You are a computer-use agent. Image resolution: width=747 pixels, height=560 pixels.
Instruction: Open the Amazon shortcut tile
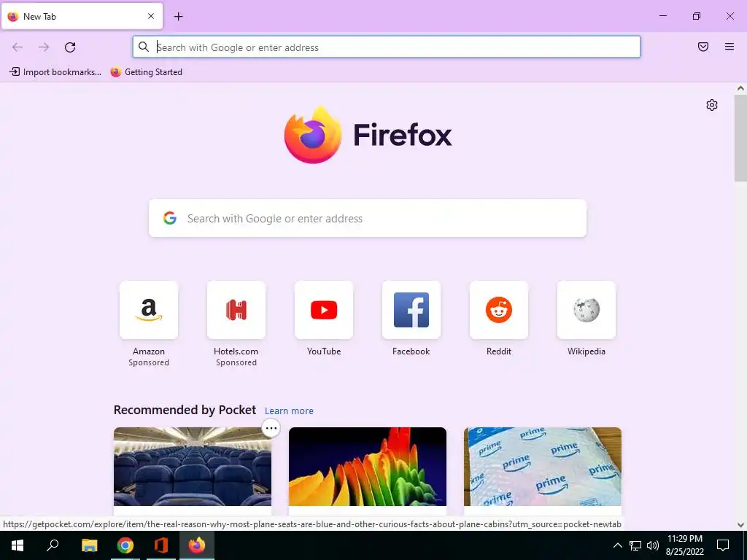pos(149,310)
